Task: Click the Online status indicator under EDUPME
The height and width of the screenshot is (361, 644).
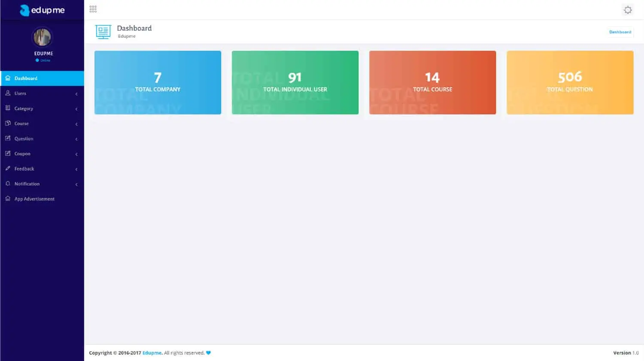Action: [x=43, y=60]
